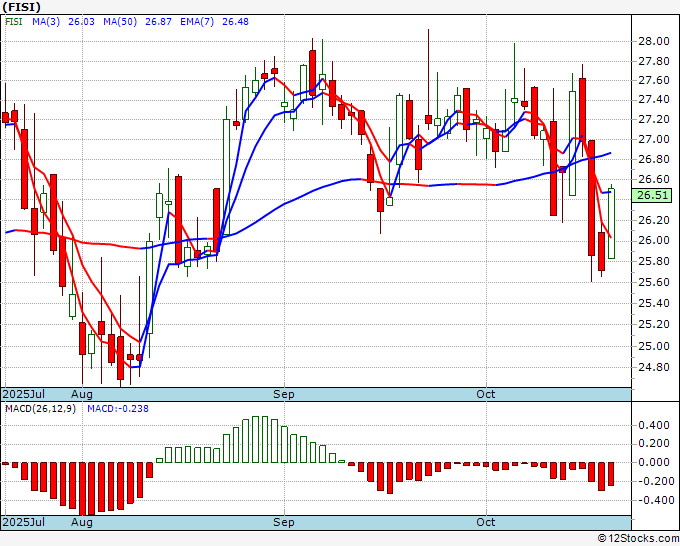Screen dimensions: 680x546
Task: Click the 26.48 EMA(7) value
Action: pyautogui.click(x=235, y=22)
